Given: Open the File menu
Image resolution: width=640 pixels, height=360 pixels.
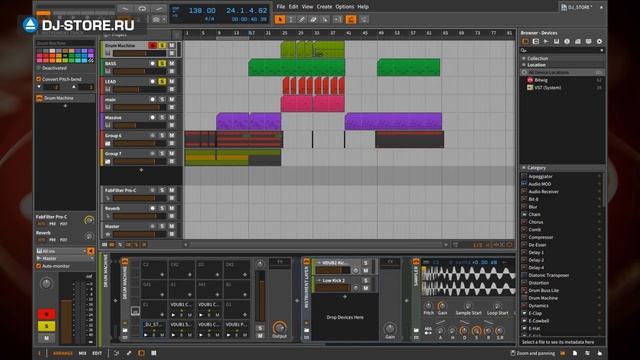Looking at the screenshot, I should 281,7.
